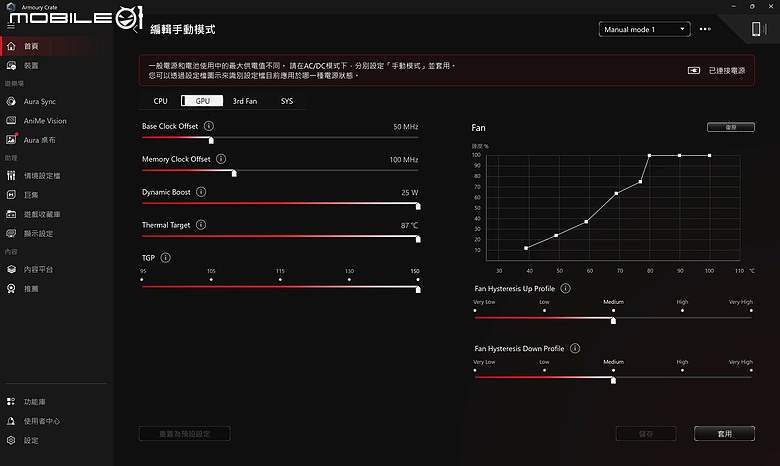Switch to the 3rd Fan tab
Image resolution: width=780 pixels, height=466 pixels.
click(245, 101)
